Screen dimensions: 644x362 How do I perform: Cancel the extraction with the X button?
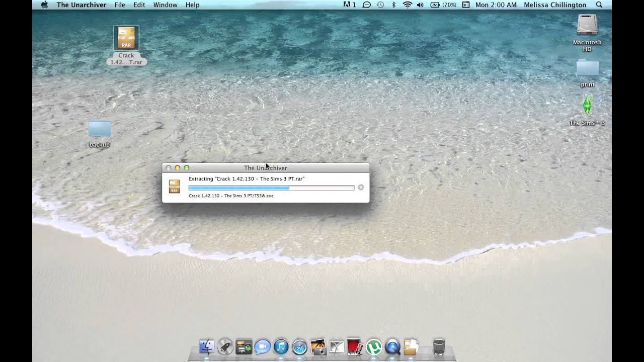click(361, 188)
